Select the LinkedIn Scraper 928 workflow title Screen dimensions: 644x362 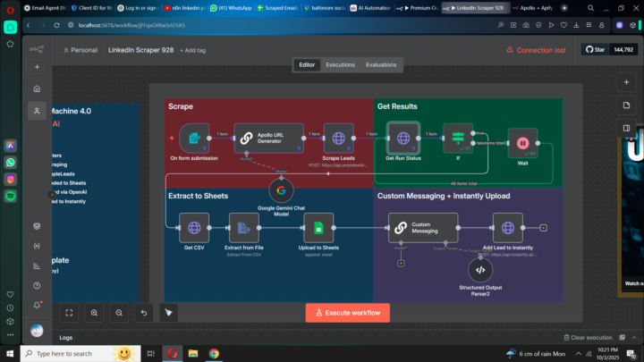coord(141,50)
